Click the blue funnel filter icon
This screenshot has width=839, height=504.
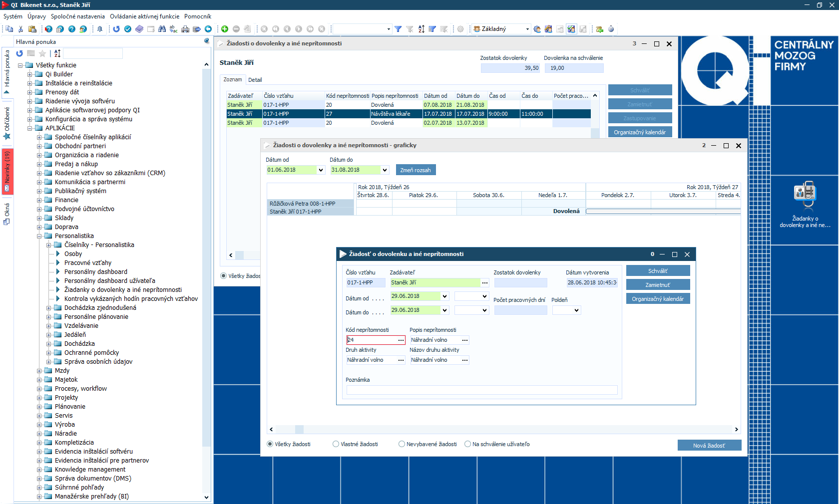(x=398, y=29)
